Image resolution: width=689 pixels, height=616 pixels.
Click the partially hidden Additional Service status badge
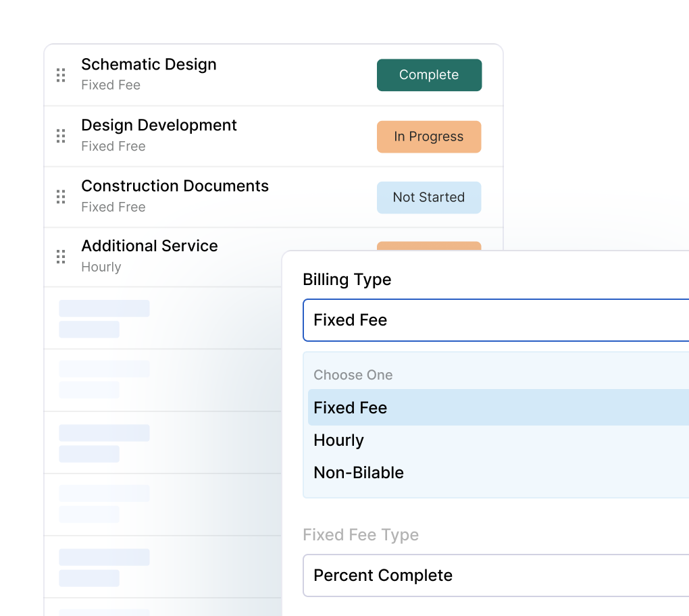429,246
